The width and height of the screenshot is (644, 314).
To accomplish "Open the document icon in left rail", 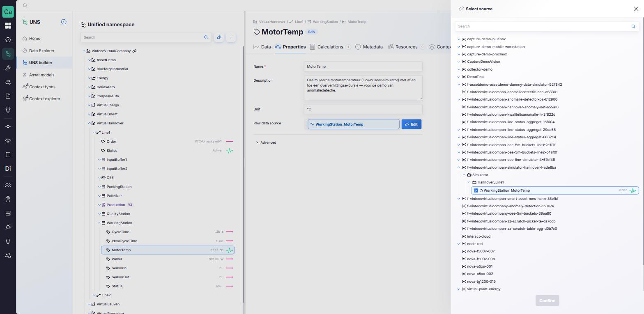I will [8, 96].
